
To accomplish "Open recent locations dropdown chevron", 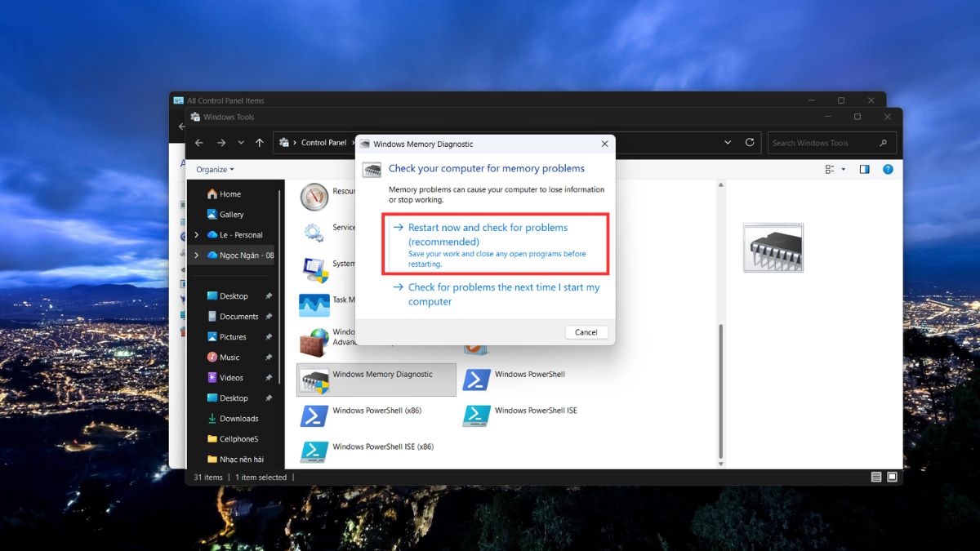I will point(241,143).
